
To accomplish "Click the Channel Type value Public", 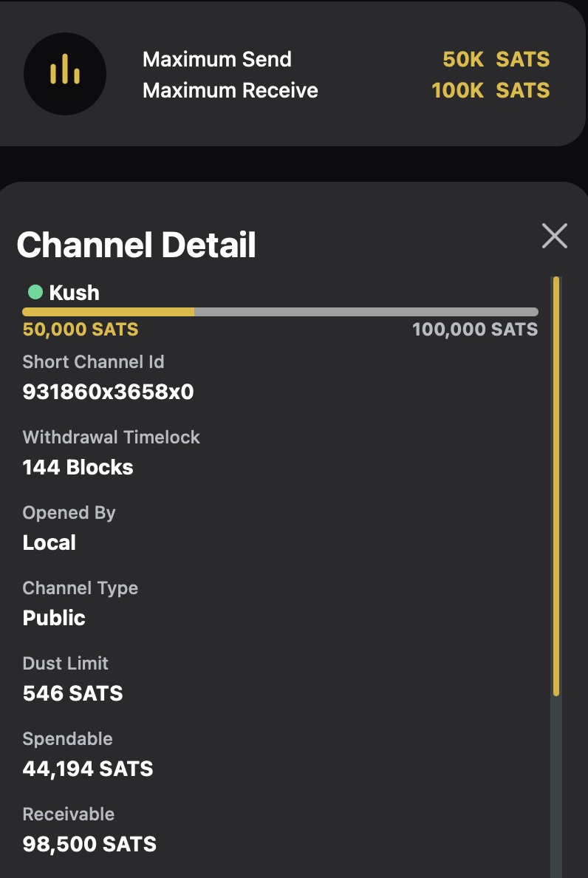I will [54, 618].
